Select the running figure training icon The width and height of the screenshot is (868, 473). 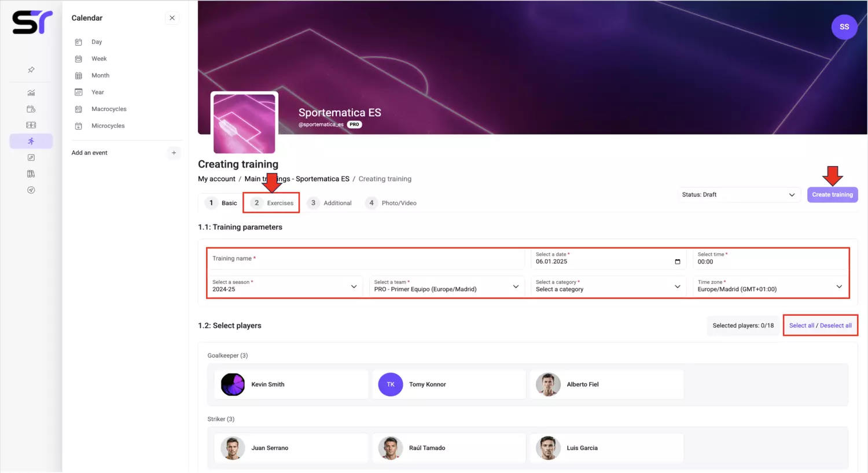pos(31,141)
